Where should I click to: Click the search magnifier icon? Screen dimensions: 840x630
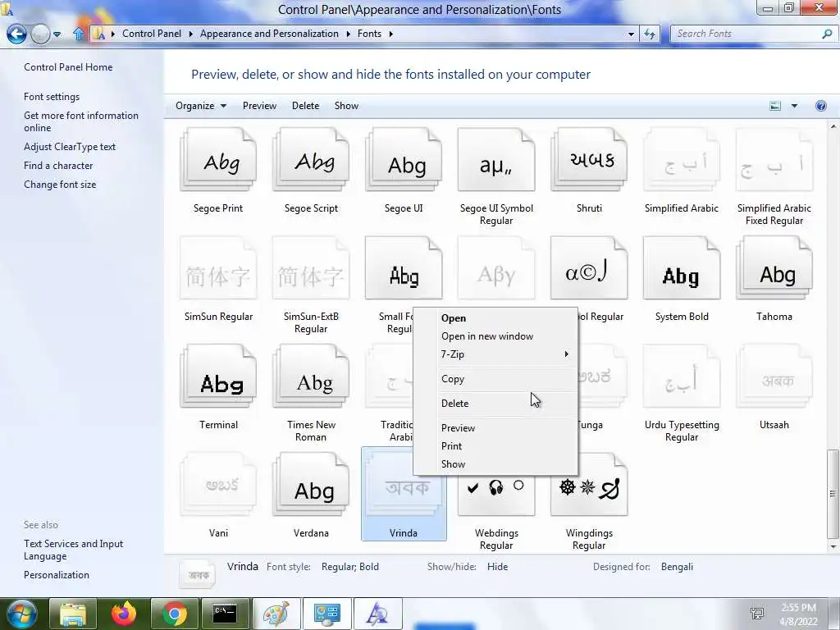(827, 34)
